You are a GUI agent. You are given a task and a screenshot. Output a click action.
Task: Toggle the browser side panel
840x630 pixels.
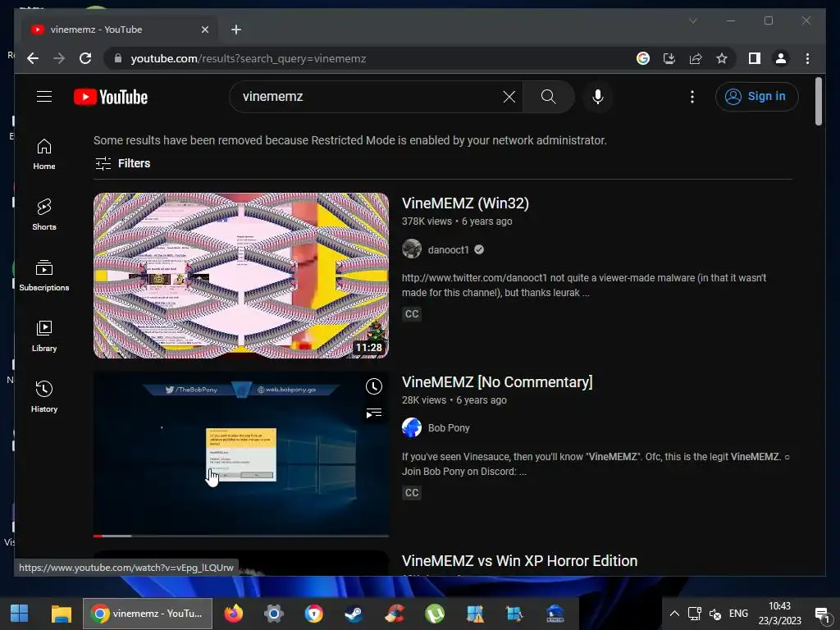[755, 58]
